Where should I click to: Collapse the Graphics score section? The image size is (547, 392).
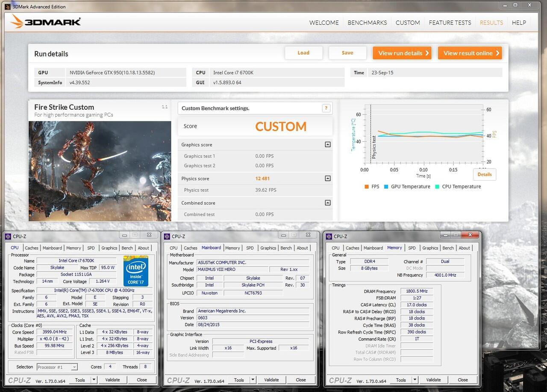tap(328, 144)
